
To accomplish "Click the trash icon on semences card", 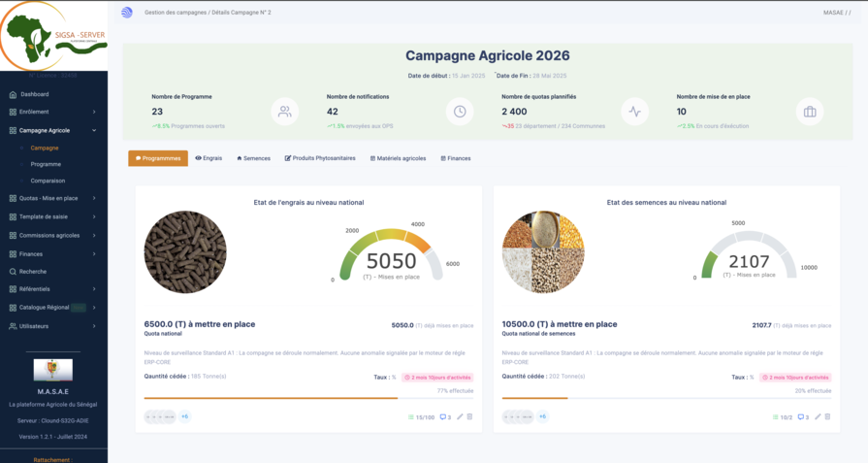I will pyautogui.click(x=827, y=416).
